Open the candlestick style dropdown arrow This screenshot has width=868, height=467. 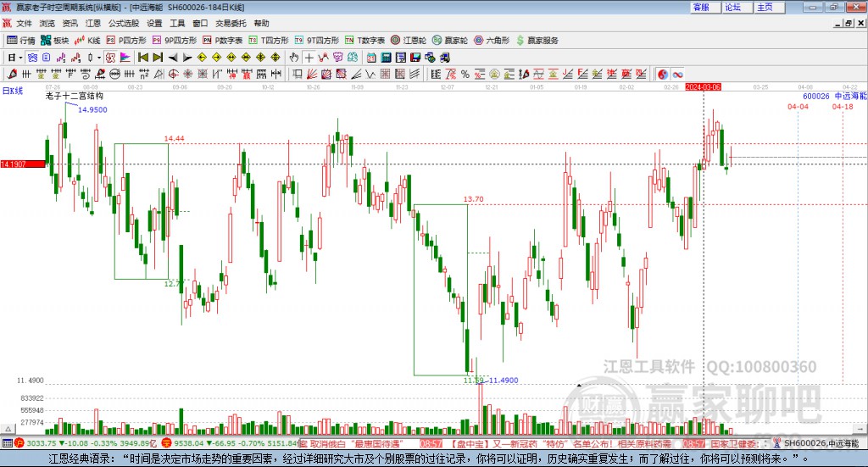[x=99, y=58]
